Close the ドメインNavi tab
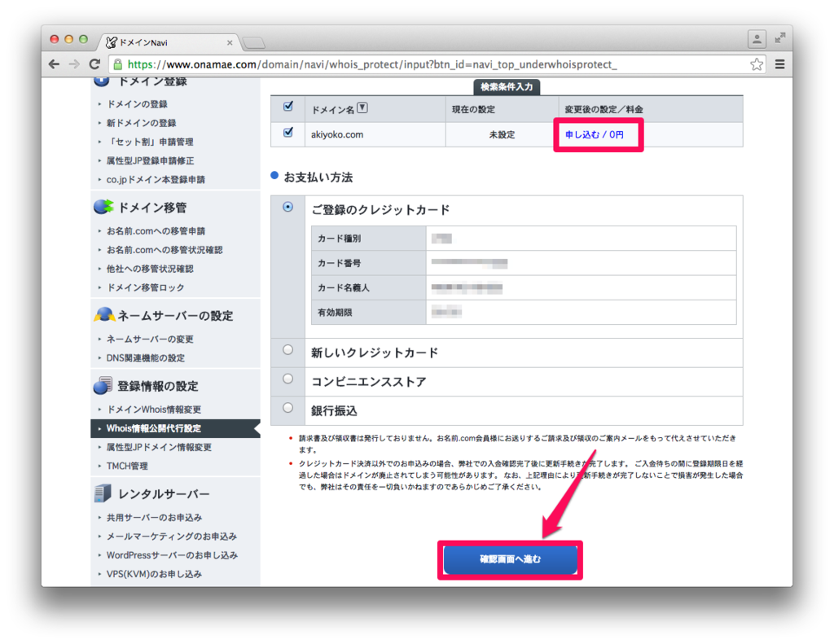This screenshot has width=834, height=644. tap(230, 42)
